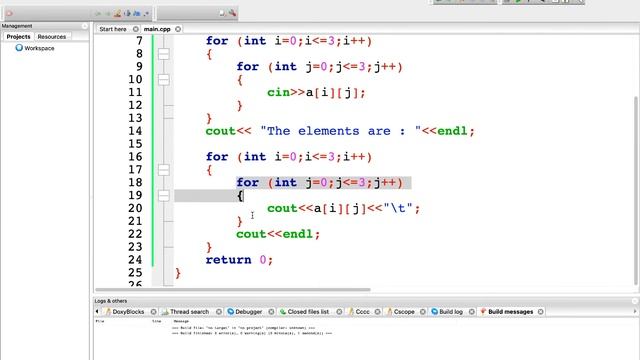Screen dimensions: 640x360
Task: Close the Build log tab
Action: click(x=472, y=311)
